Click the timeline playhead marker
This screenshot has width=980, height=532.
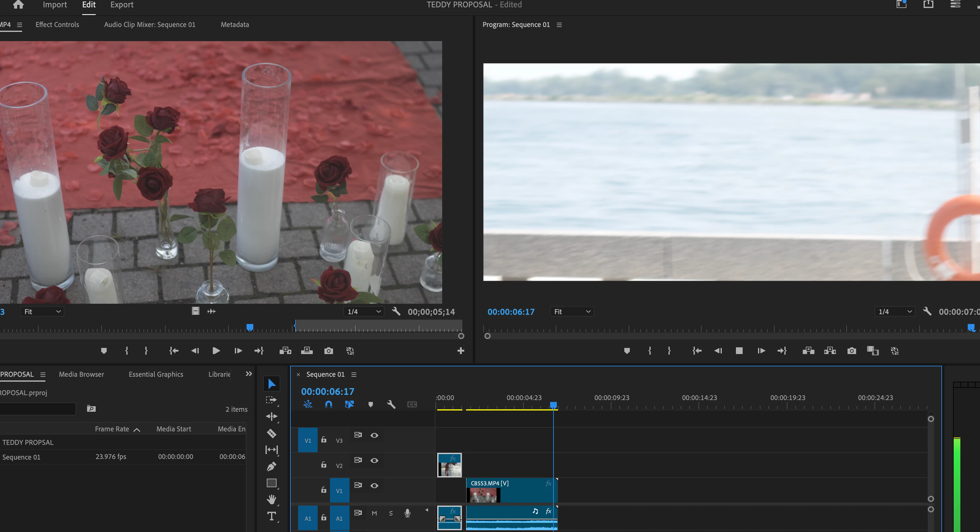553,405
